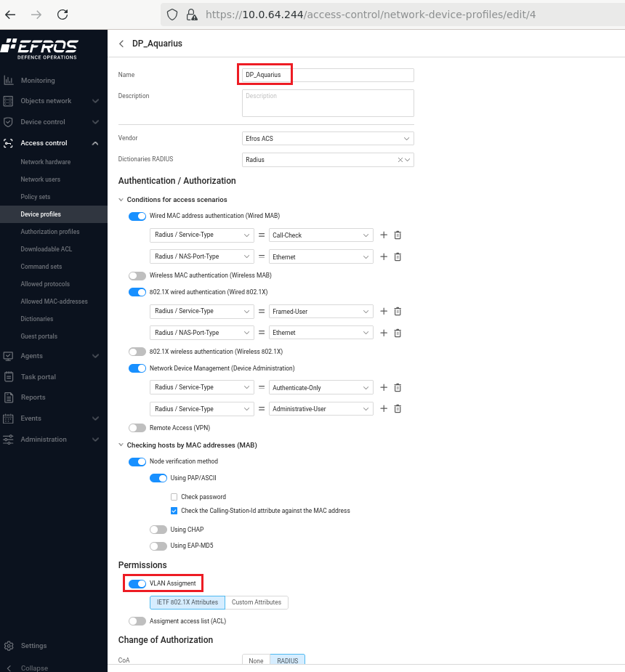The width and height of the screenshot is (625, 672).
Task: Switch to Custom Attributes tab
Action: point(257,602)
